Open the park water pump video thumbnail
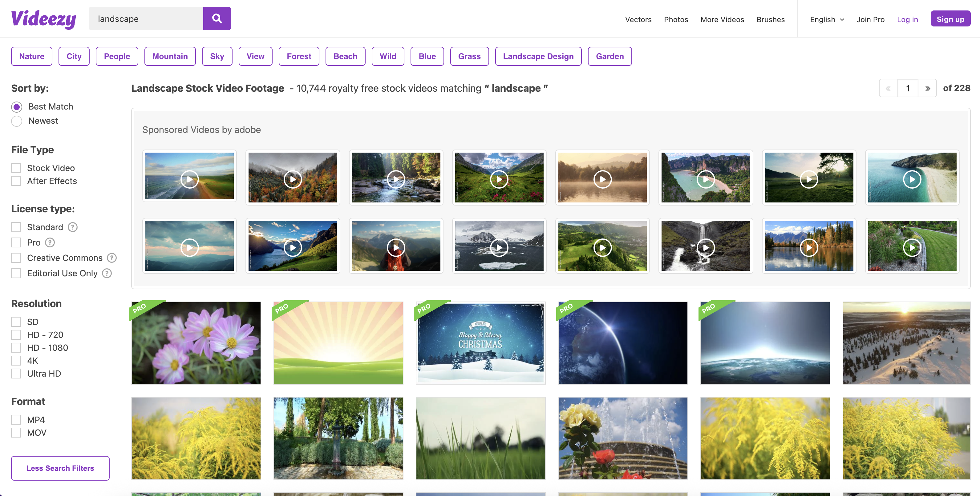980x496 pixels. coord(338,438)
